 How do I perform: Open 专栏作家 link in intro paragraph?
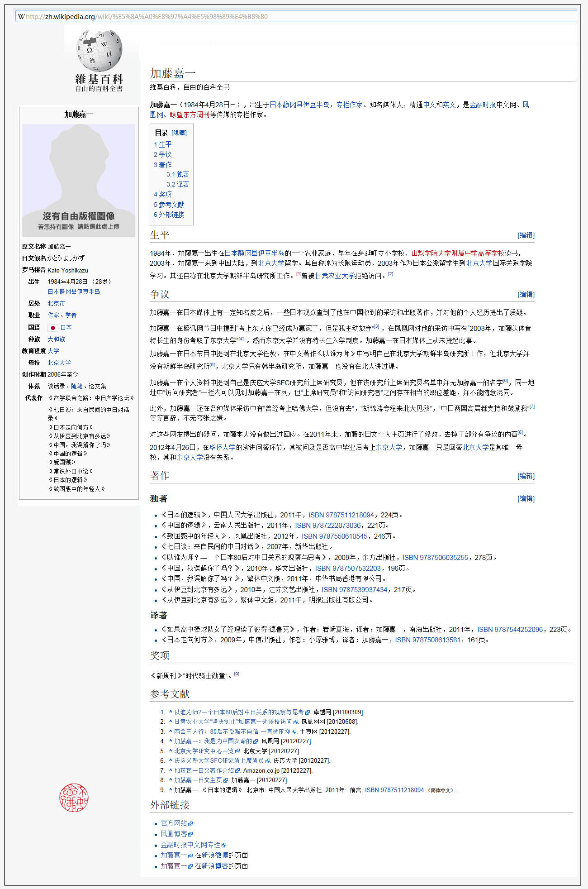[349, 105]
